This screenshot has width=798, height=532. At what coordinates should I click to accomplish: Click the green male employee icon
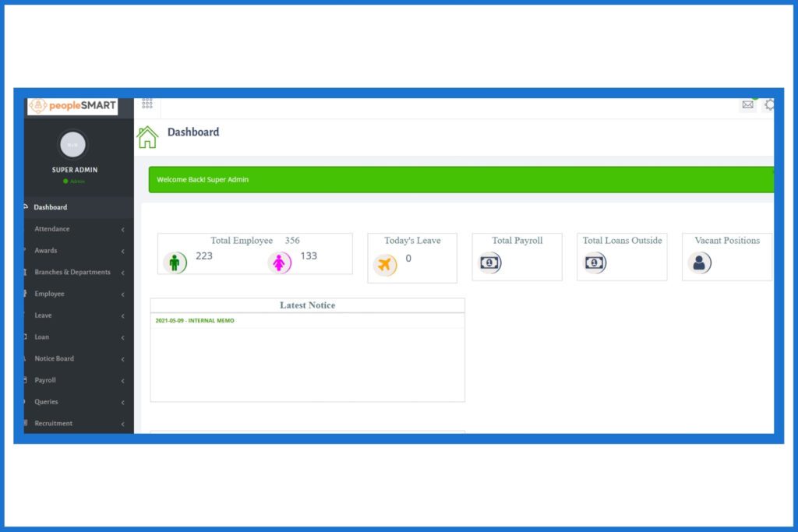pyautogui.click(x=175, y=262)
